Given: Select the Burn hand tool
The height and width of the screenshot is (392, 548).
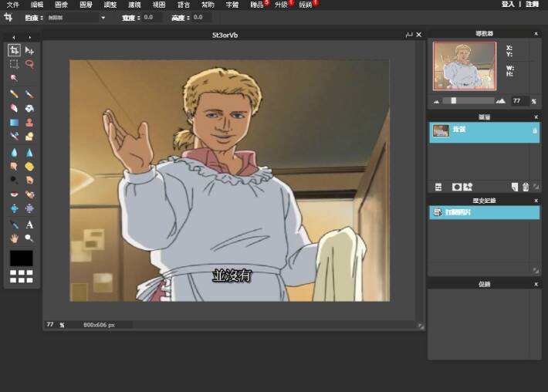Looking at the screenshot, I should [29, 180].
